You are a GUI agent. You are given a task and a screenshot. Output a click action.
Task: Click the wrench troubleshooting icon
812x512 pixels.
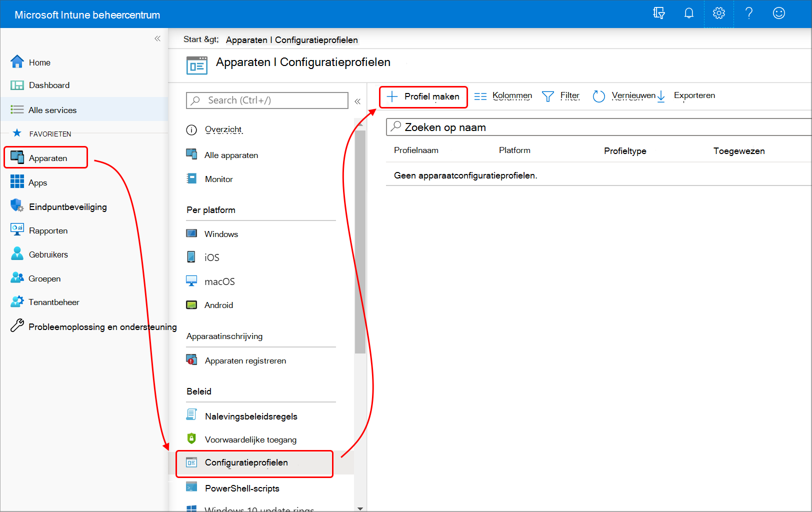pos(17,325)
